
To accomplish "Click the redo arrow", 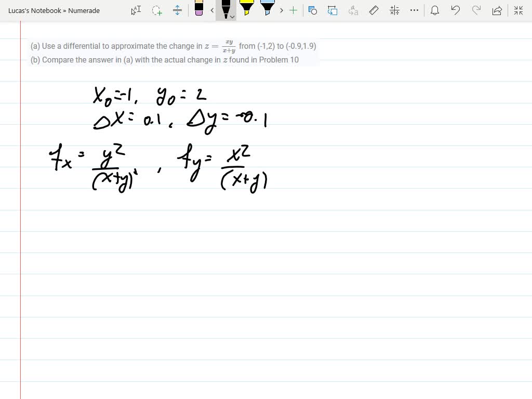I will click(476, 10).
